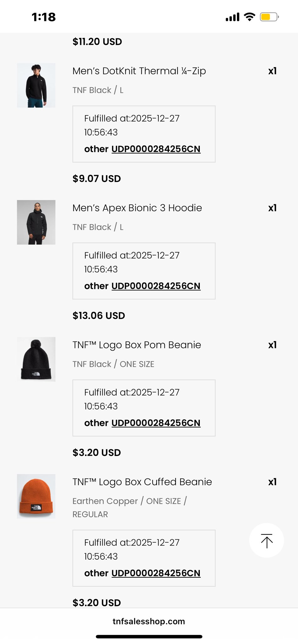Tap the scroll-to-top arrow button
The height and width of the screenshot is (644, 298).
click(267, 541)
